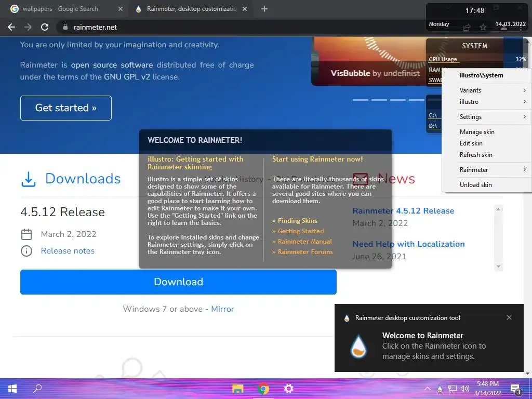Click the info icon beside Release notes
The image size is (532, 399).
(26, 251)
